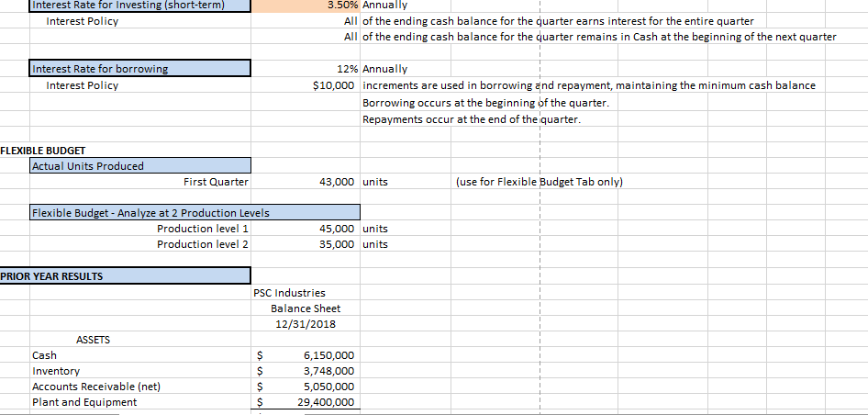The image size is (868, 415).
Task: Select the 29,400,000 plant amount cell
Action: coord(306,402)
